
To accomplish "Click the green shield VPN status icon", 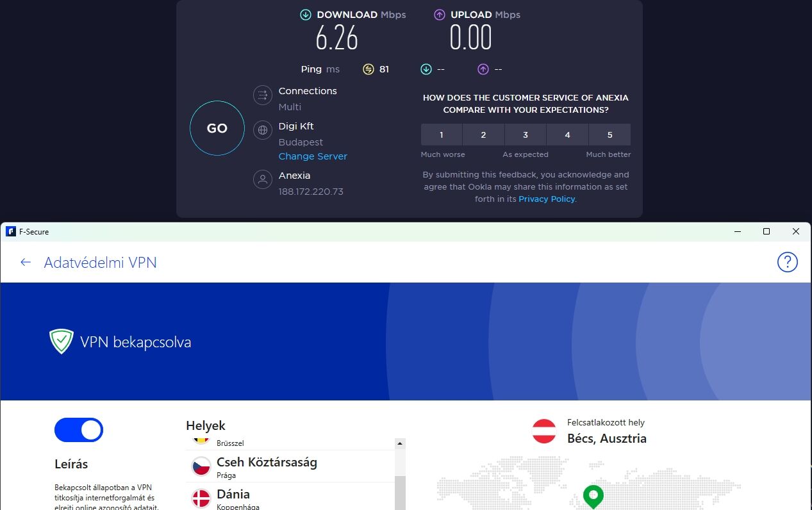I will pyautogui.click(x=62, y=341).
